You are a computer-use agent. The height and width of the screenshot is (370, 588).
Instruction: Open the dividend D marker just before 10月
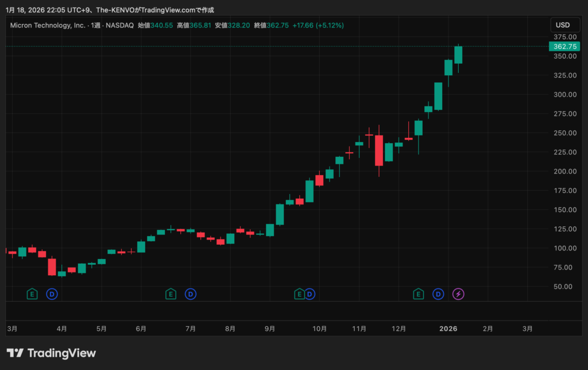[x=310, y=294]
